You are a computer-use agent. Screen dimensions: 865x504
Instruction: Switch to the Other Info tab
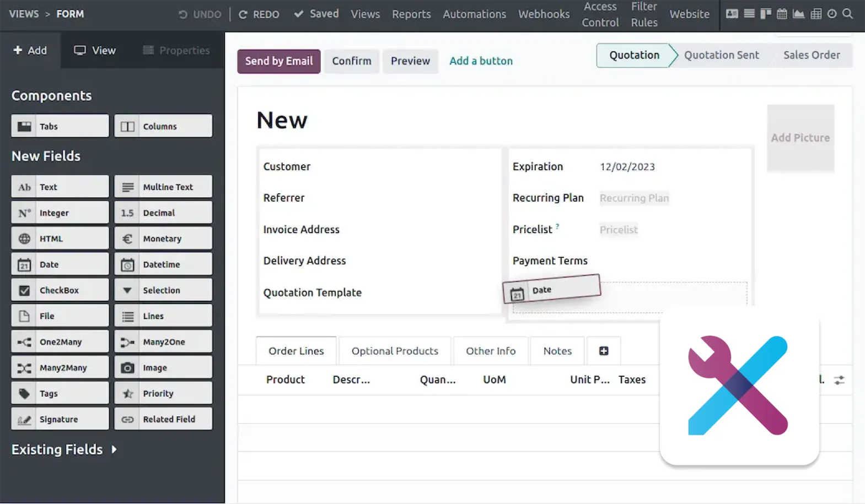click(491, 351)
